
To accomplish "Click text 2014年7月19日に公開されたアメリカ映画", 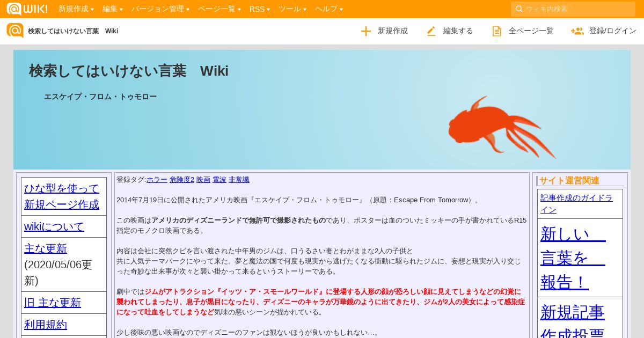I will click(182, 200).
